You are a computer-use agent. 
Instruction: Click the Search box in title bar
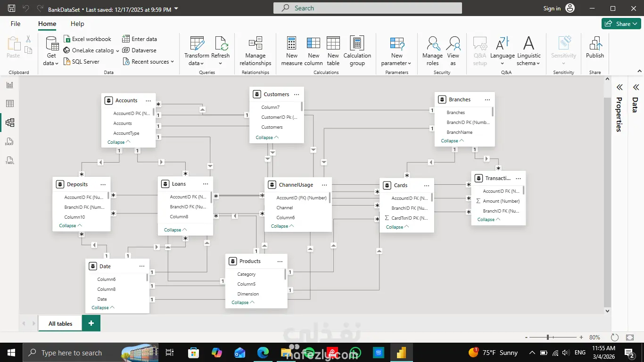[x=368, y=8]
